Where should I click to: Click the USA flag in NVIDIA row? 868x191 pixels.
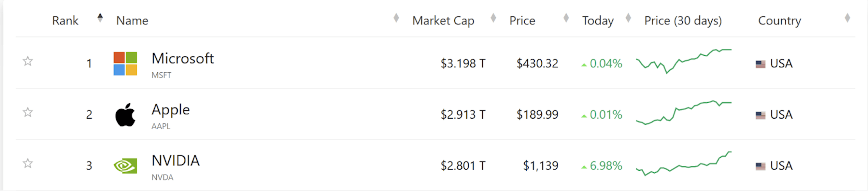click(x=760, y=166)
